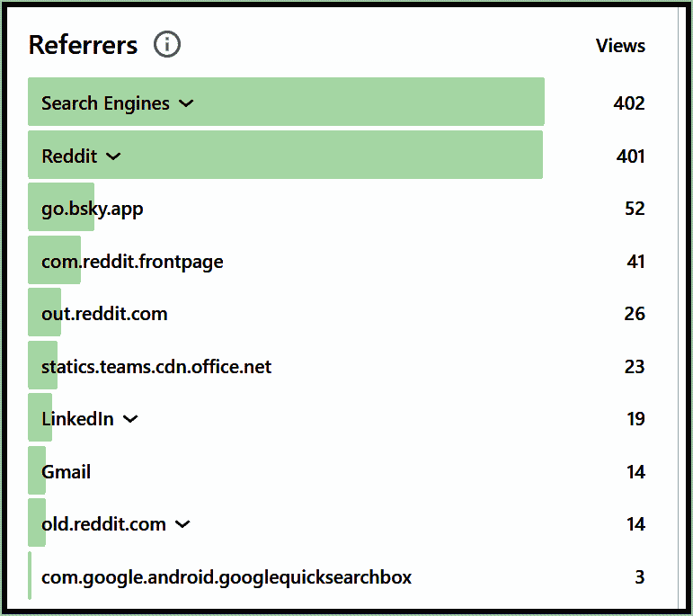Click the Referrers panel heading
Viewport: 693px width, 616px height.
(84, 45)
